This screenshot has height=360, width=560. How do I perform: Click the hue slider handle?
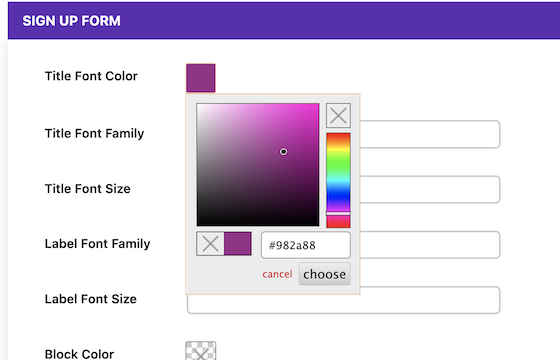338,213
